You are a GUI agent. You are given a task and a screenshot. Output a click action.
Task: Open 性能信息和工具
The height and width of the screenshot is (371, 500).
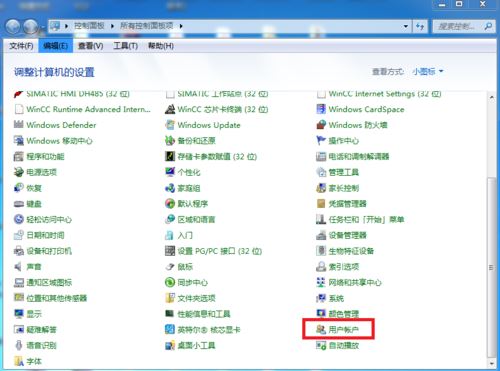[x=198, y=314]
